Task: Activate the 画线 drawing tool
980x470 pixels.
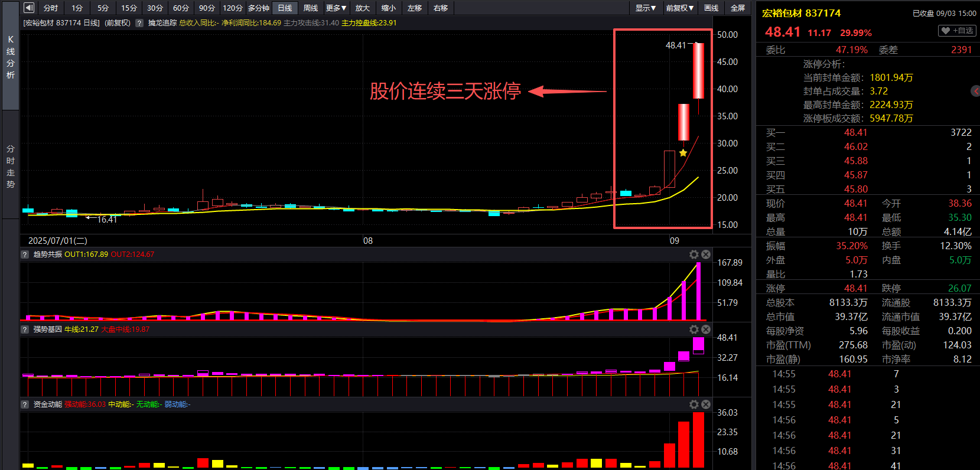Action: pyautogui.click(x=712, y=8)
